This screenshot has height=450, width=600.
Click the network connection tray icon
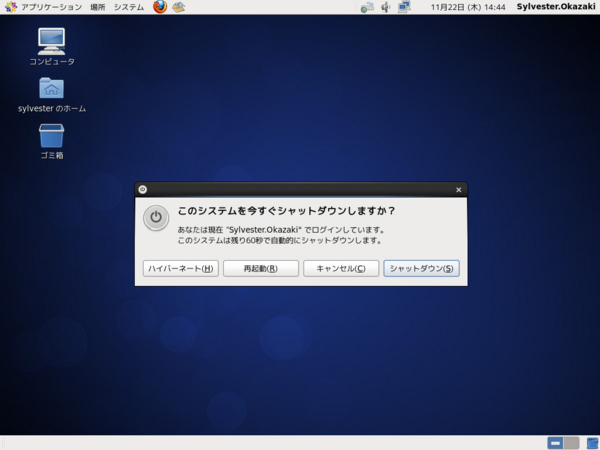(404, 7)
